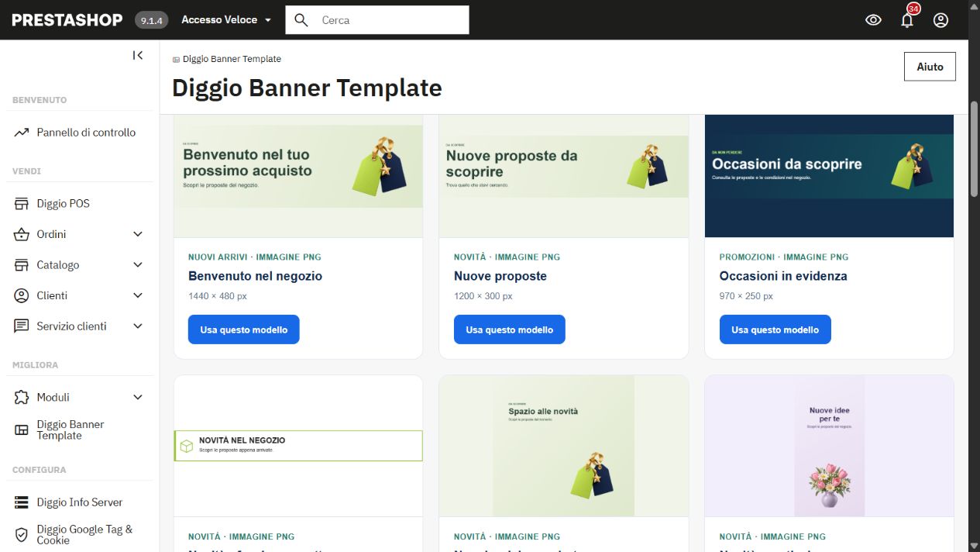Image resolution: width=980 pixels, height=552 pixels.
Task: Select the Spazio alle novità banner preview
Action: tap(564, 447)
